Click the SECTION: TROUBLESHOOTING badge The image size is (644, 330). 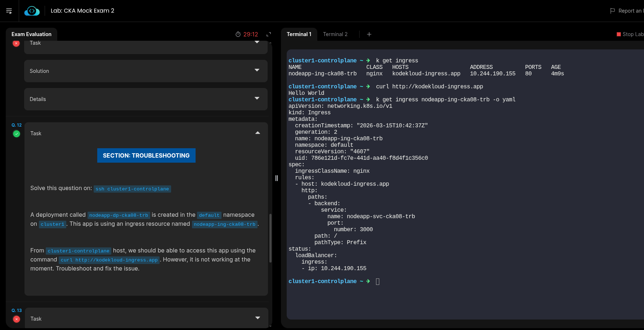pyautogui.click(x=146, y=155)
